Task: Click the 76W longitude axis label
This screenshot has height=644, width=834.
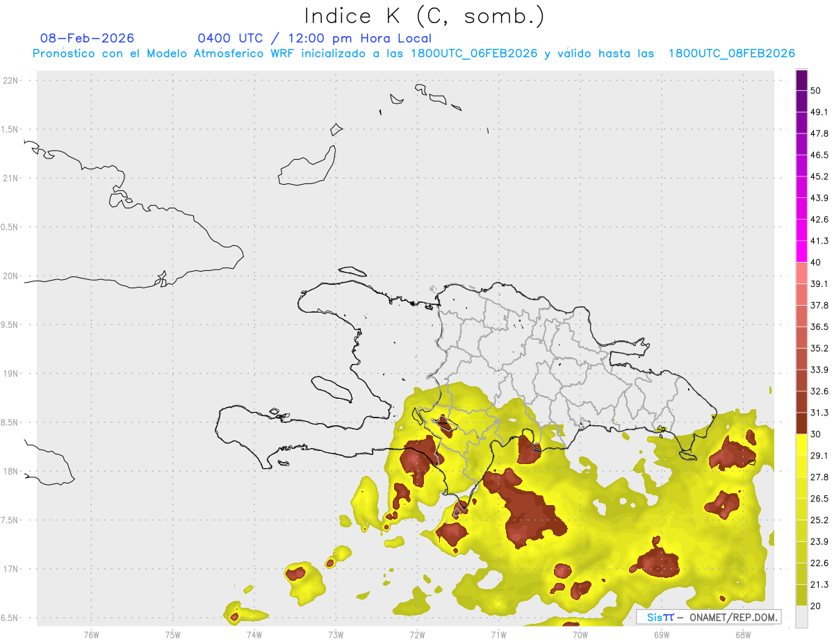Action: [91, 634]
